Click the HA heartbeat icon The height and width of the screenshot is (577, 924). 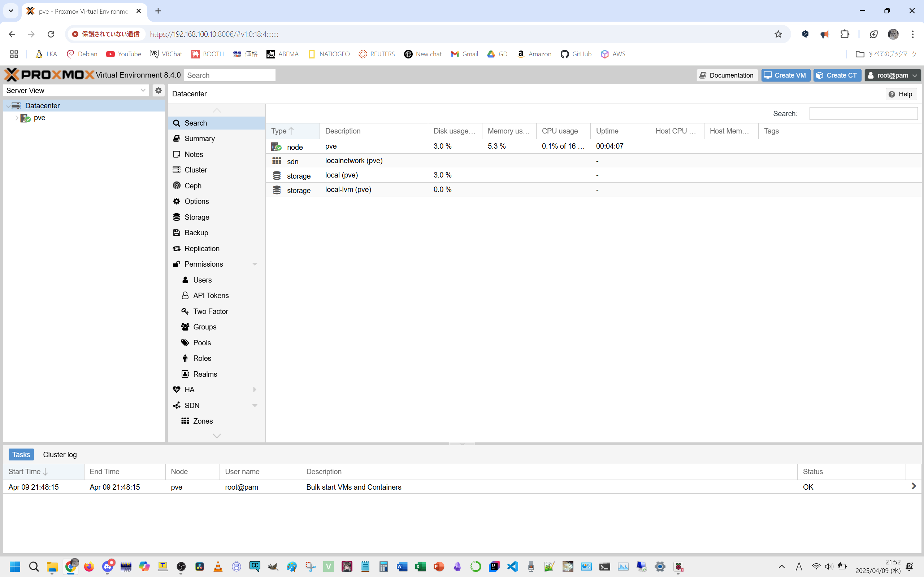pos(177,389)
